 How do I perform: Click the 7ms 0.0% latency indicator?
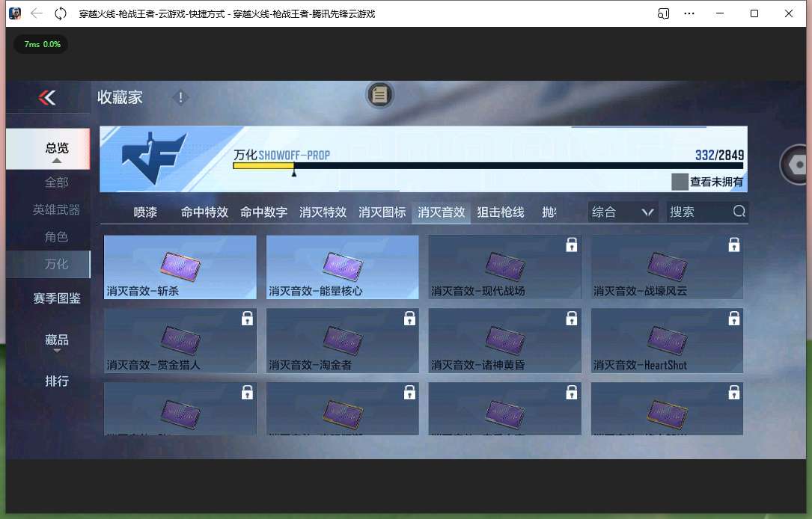42,44
